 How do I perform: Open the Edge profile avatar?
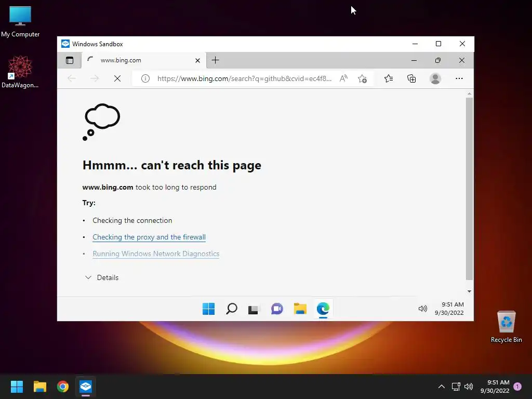pos(435,79)
